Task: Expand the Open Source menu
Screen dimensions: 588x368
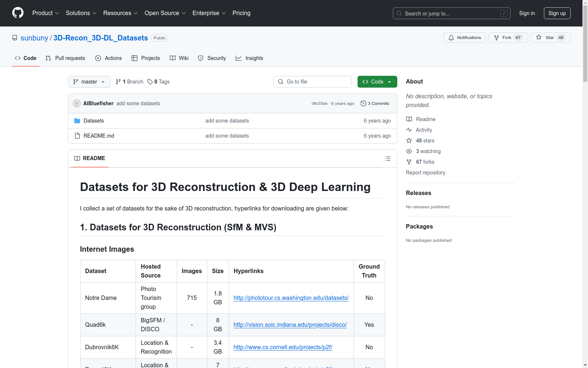Action: coord(165,13)
